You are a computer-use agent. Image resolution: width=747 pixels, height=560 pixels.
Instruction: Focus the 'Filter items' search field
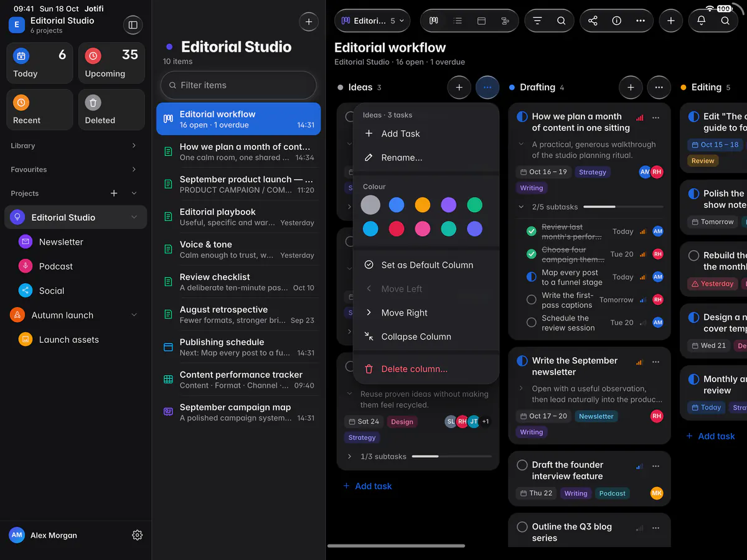click(x=238, y=85)
